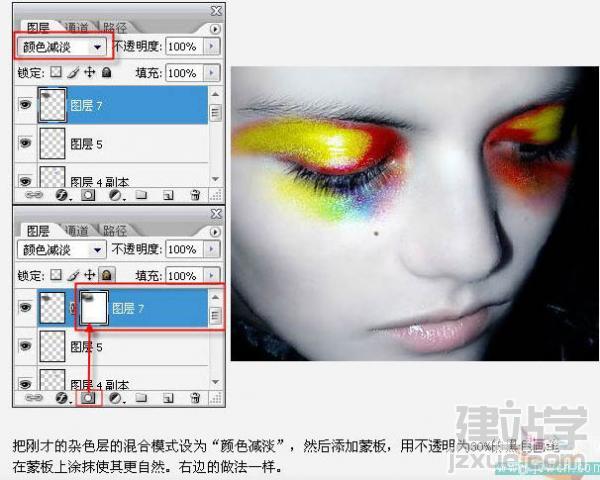
Task: Create new layer in lower panel
Action: pos(168,399)
